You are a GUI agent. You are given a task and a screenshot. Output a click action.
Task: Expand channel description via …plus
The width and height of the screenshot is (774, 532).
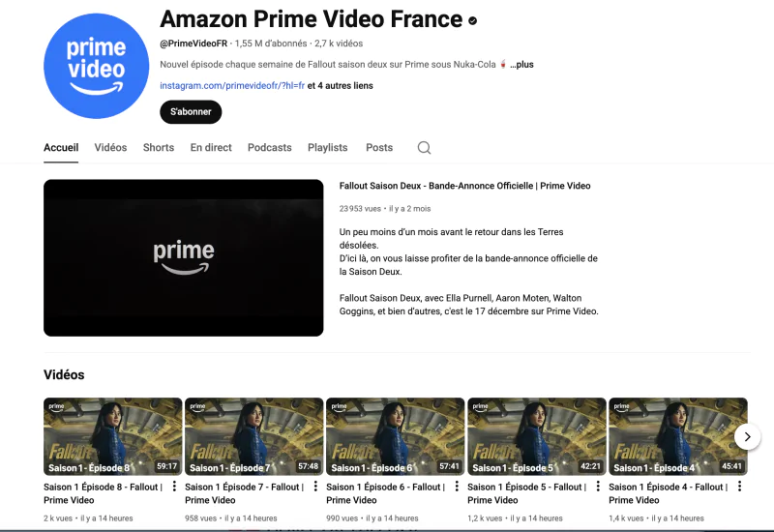521,65
